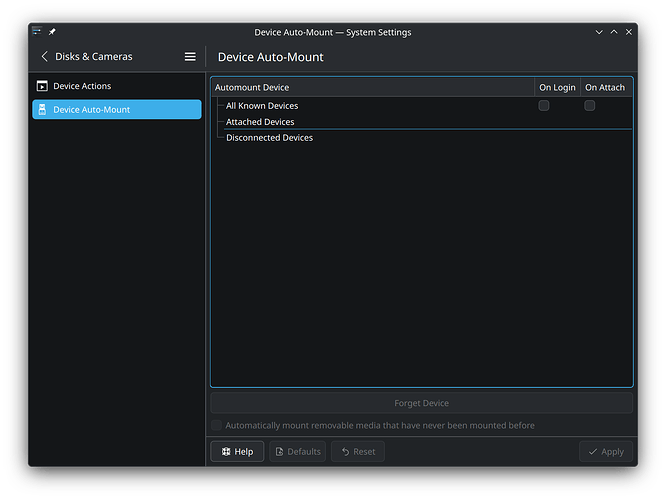Click the Device Auto-Mount USB icon
This screenshot has width=665, height=500.
42,110
